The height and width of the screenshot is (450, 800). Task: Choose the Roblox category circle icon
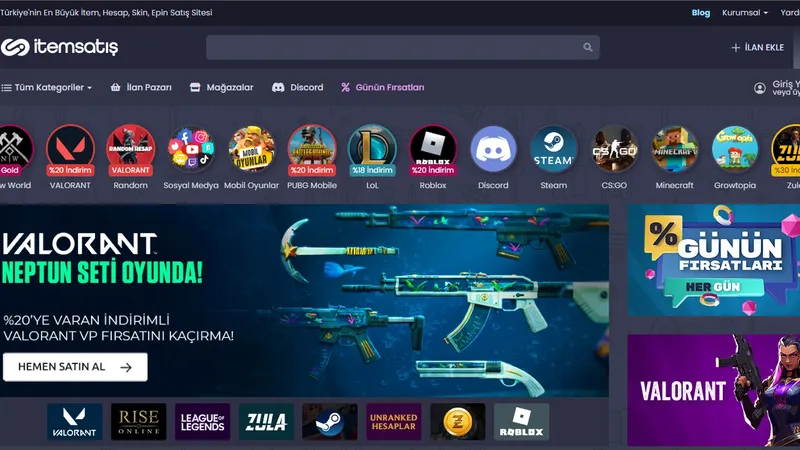tap(433, 150)
